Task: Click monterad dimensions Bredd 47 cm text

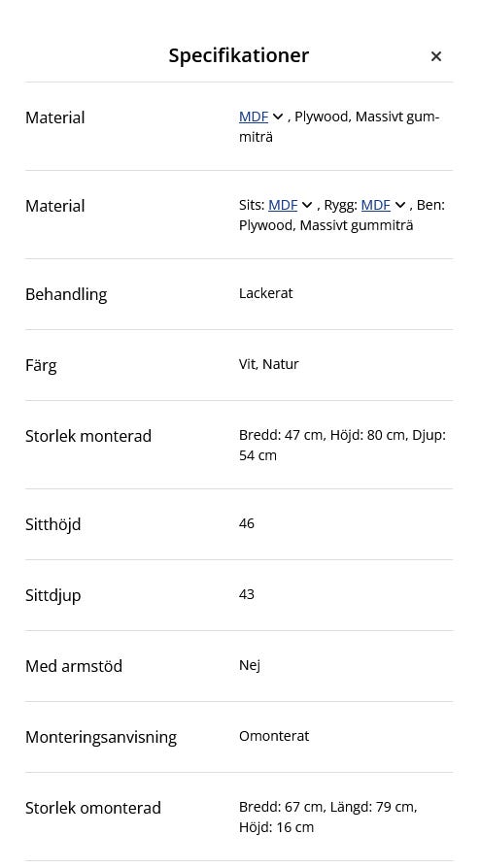Action: (x=281, y=435)
